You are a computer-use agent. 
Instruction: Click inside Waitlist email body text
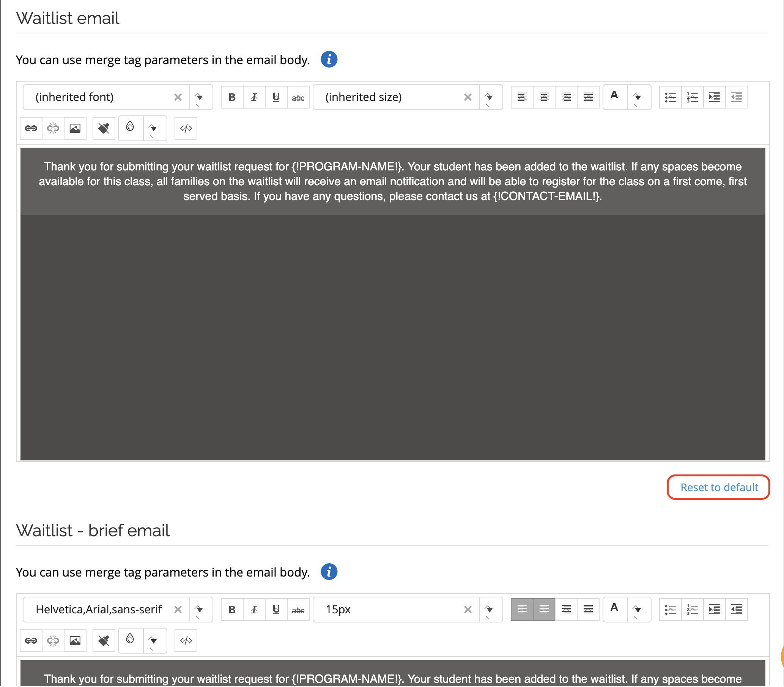[x=392, y=182]
